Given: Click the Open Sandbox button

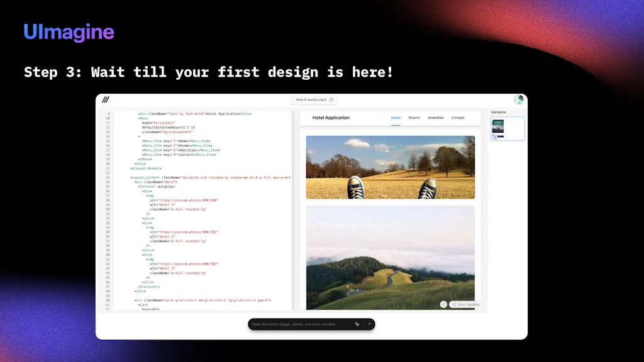Looking at the screenshot, I should click(466, 304).
